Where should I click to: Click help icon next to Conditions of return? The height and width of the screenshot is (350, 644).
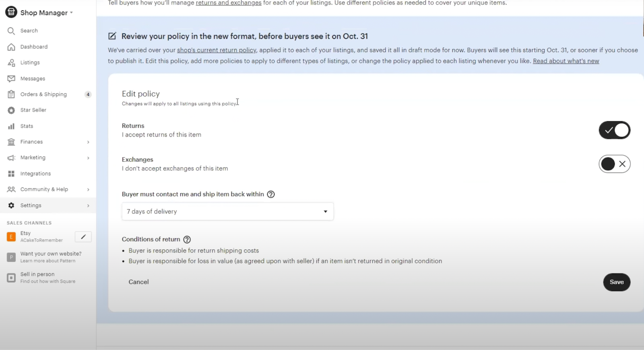coord(187,240)
